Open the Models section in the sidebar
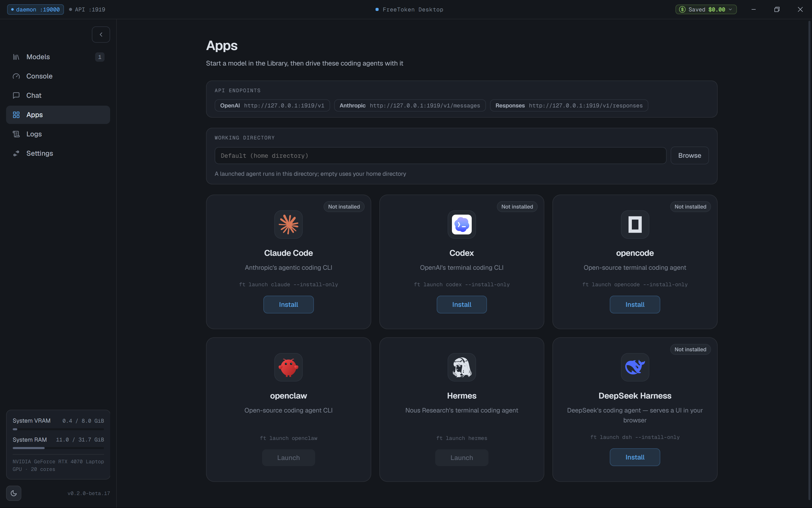The height and width of the screenshot is (508, 812). click(x=58, y=57)
